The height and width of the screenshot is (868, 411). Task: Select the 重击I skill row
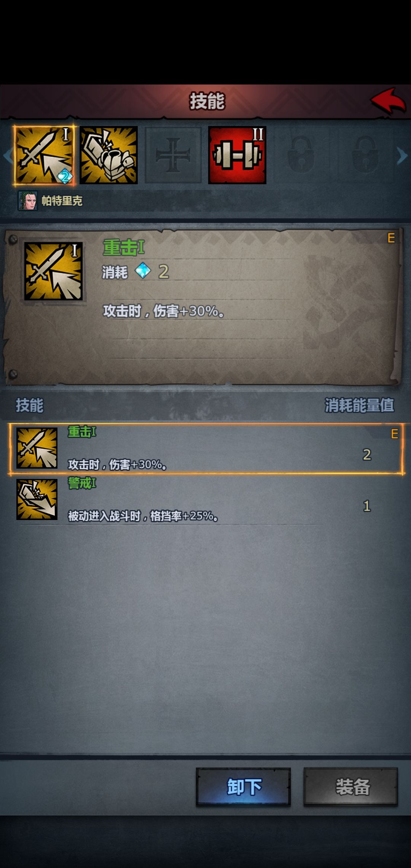click(x=206, y=449)
